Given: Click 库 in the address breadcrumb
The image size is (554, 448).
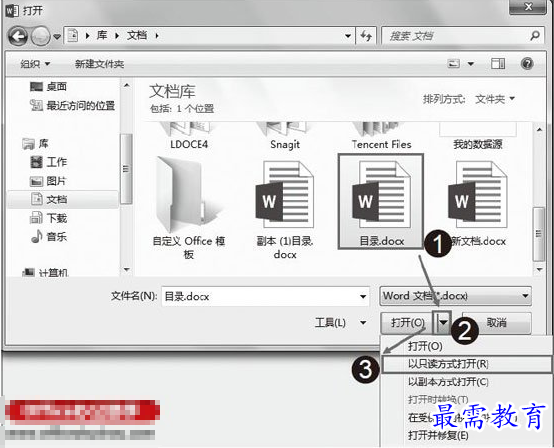Looking at the screenshot, I should pyautogui.click(x=102, y=35).
